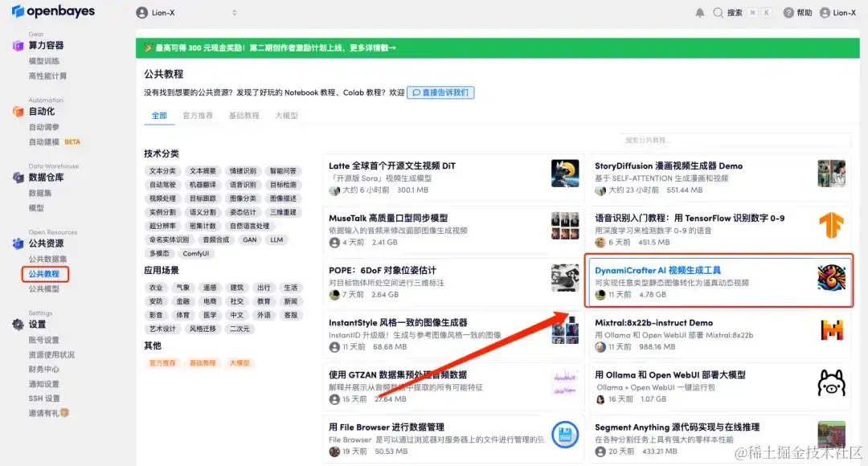Image resolution: width=868 pixels, height=466 pixels.
Task: Click the 数据仓库 sidebar icon
Action: pyautogui.click(x=18, y=177)
